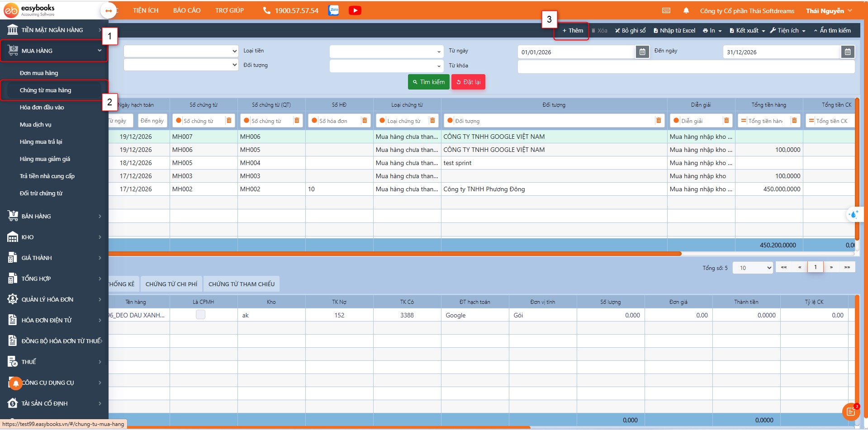Open calendar picker for Đến ngày field
868x430 pixels.
pyautogui.click(x=847, y=52)
